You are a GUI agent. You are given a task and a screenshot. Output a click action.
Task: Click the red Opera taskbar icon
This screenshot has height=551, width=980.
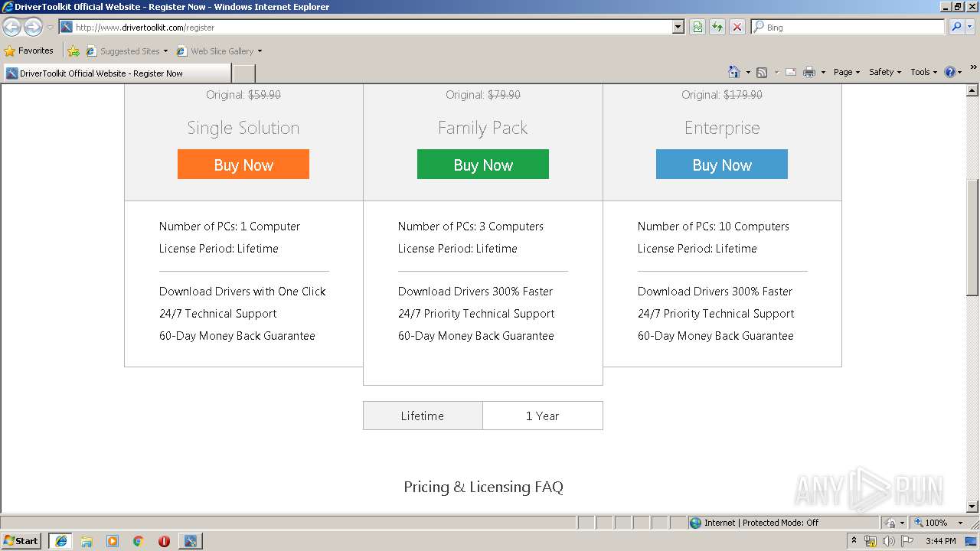tap(164, 541)
